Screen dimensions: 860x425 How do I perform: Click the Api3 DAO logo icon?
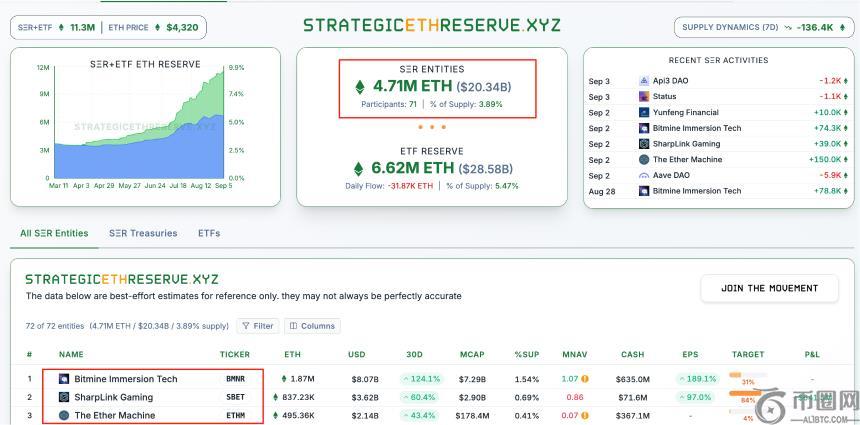644,81
